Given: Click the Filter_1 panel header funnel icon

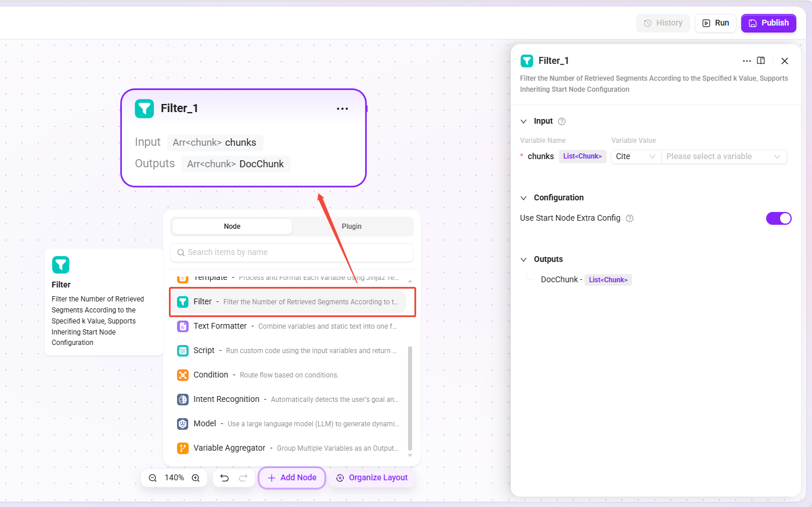Looking at the screenshot, I should [527, 61].
